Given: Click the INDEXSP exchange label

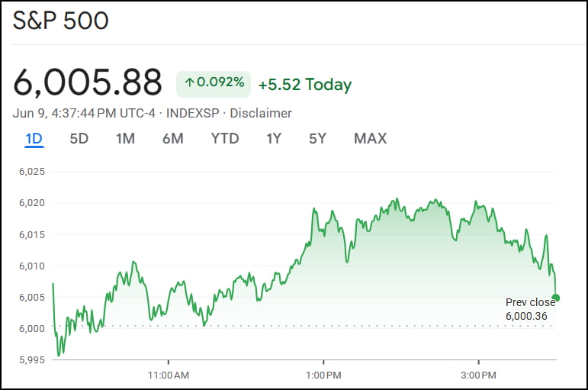Looking at the screenshot, I should click(193, 113).
